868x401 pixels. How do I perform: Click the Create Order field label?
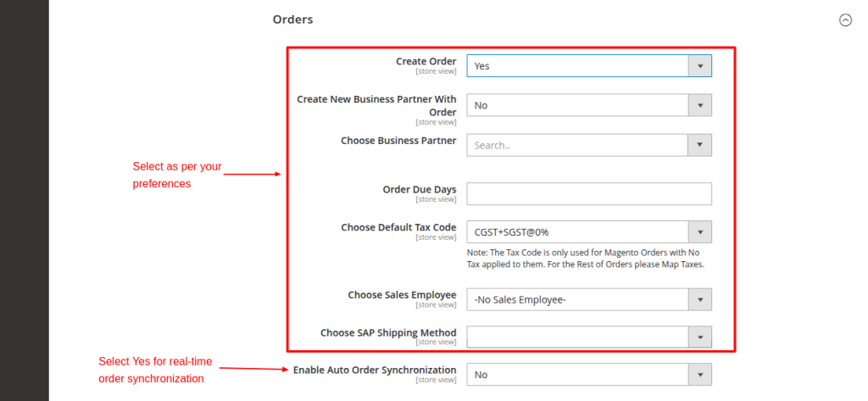[426, 61]
